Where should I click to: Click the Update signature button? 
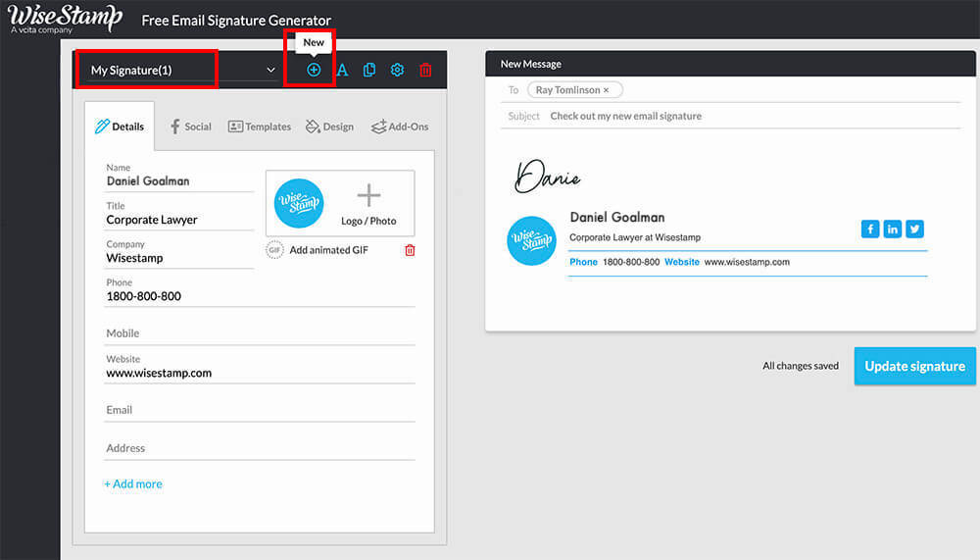pyautogui.click(x=915, y=366)
